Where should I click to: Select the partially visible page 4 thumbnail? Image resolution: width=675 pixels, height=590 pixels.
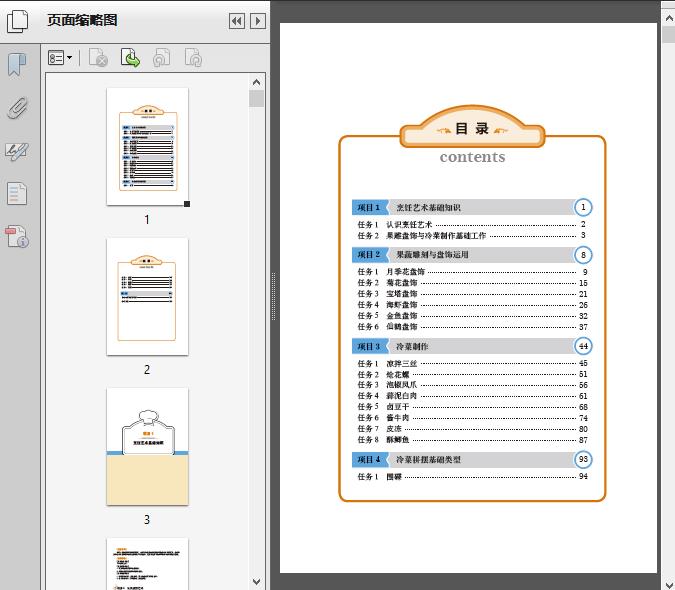(147, 564)
